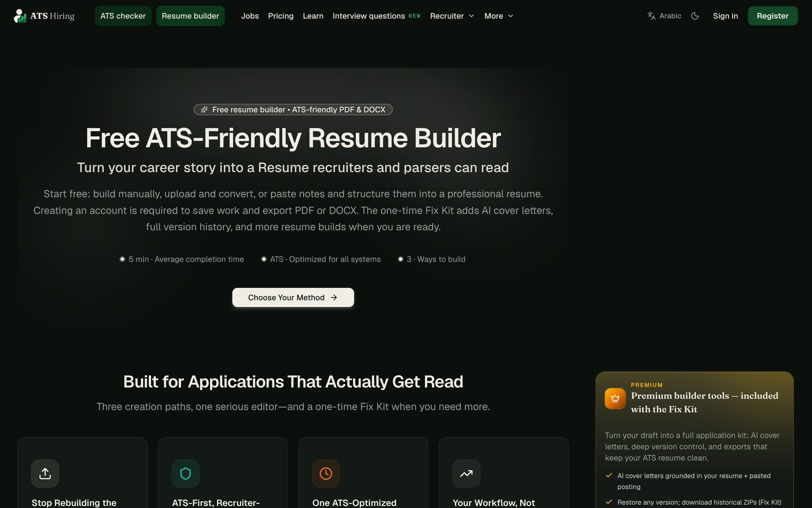Open Interview questions page
The width and height of the screenshot is (812, 508).
click(x=369, y=16)
